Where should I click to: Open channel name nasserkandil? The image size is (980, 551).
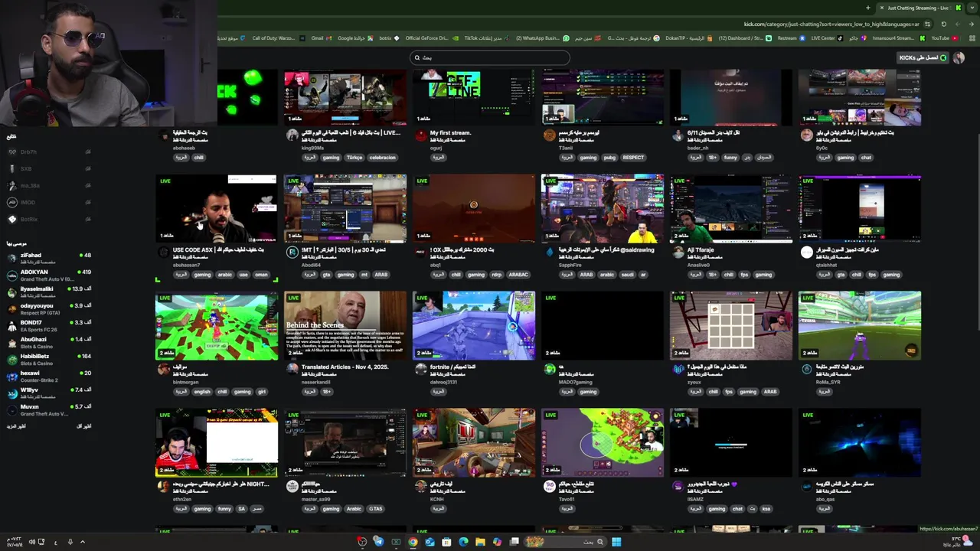(316, 382)
